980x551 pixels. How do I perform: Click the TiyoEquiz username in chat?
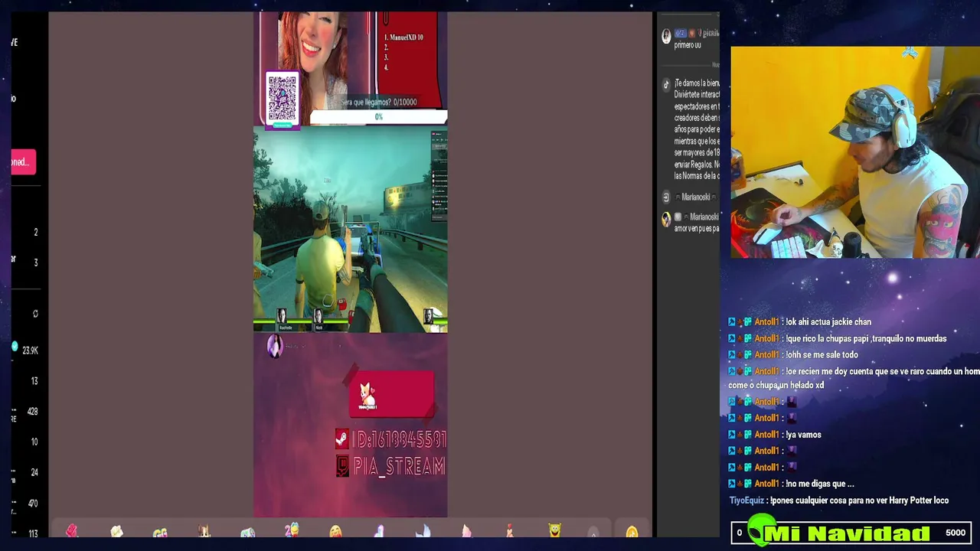tap(746, 500)
